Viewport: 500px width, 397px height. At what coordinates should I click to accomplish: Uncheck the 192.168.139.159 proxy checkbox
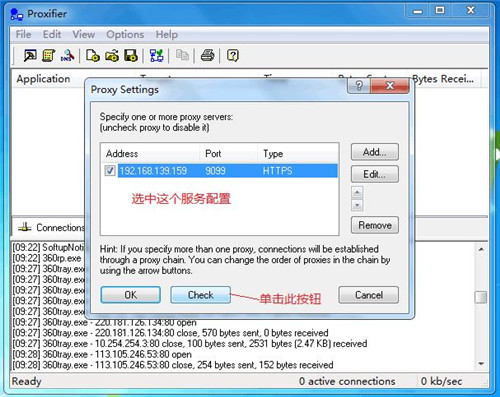click(x=110, y=171)
